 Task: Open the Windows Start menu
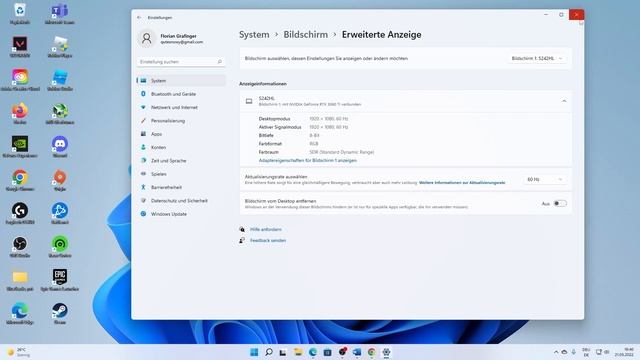[x=254, y=352]
